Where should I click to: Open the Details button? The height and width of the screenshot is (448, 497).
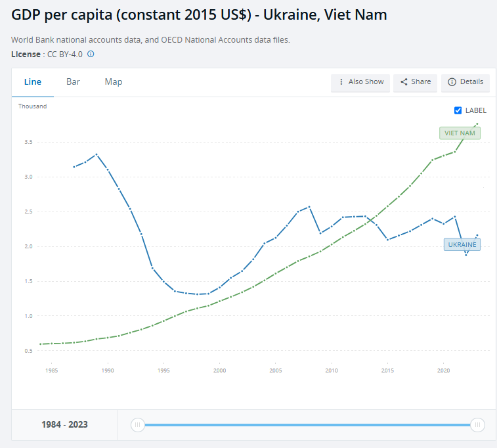(x=465, y=82)
